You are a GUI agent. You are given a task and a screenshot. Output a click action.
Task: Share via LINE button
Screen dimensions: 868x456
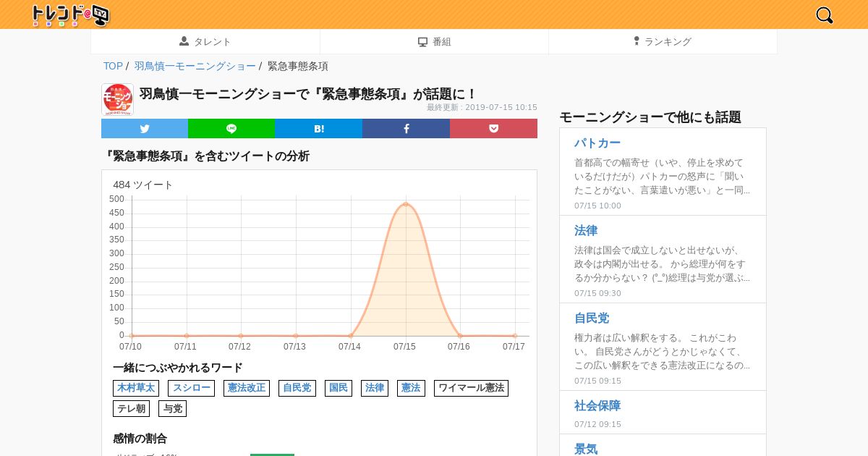(x=231, y=128)
